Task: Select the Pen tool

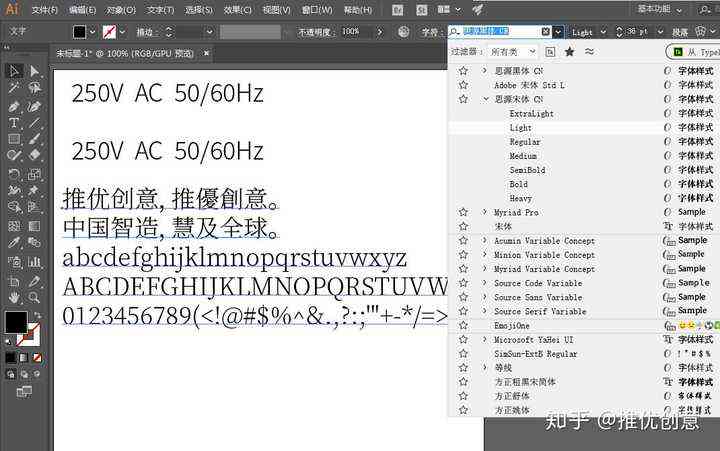Action: 14,106
